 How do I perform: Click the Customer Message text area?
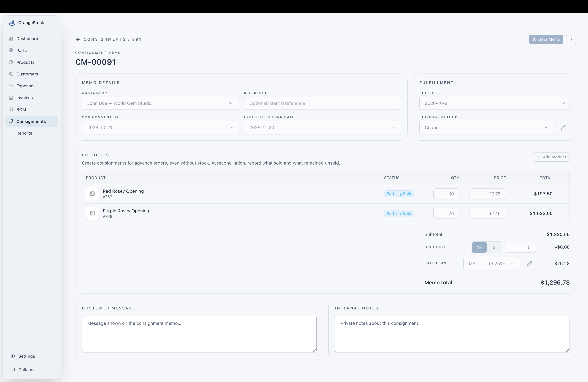[199, 334]
